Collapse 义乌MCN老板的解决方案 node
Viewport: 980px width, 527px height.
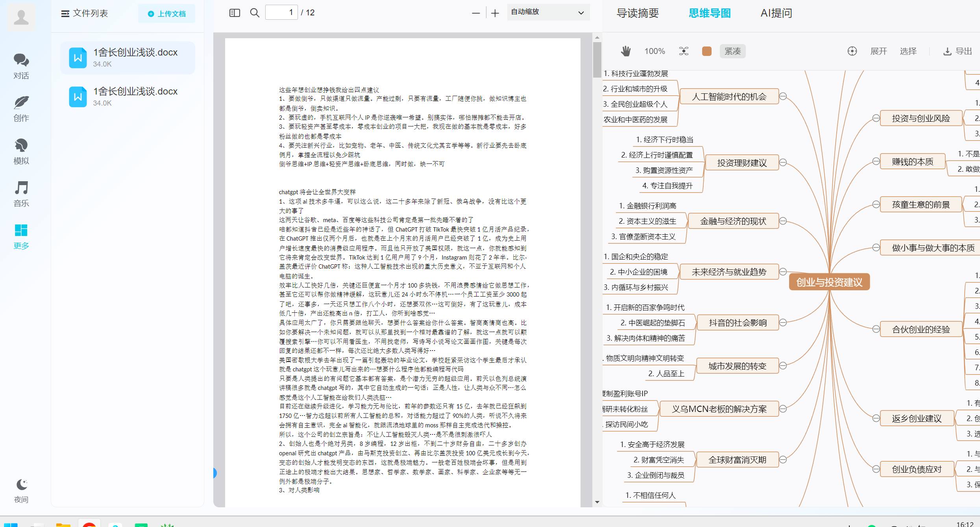[783, 408]
